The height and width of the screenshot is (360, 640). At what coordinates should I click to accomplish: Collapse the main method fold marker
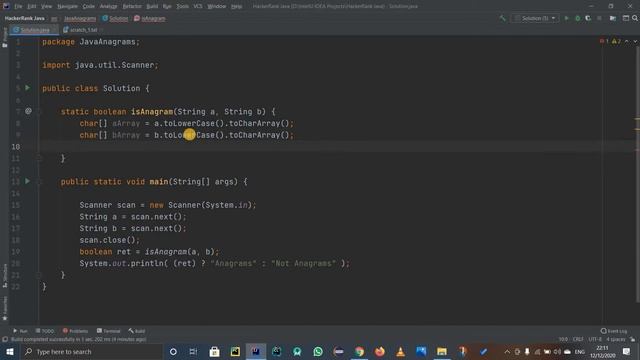(39, 182)
